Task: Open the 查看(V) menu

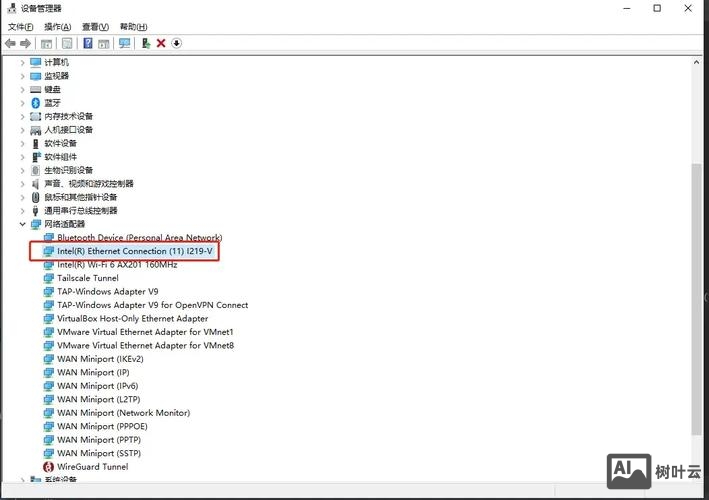Action: pyautogui.click(x=96, y=27)
